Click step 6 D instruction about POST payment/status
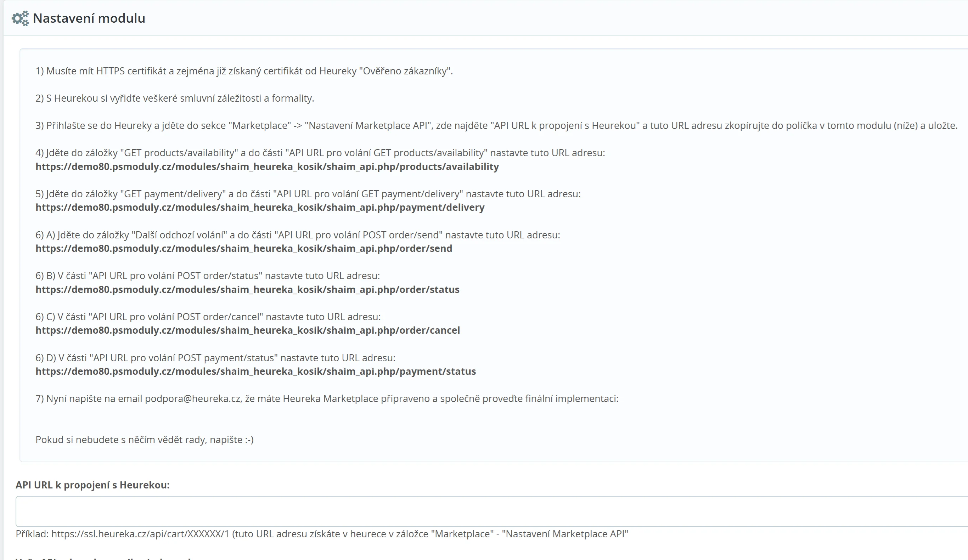The width and height of the screenshot is (968, 560). click(215, 358)
